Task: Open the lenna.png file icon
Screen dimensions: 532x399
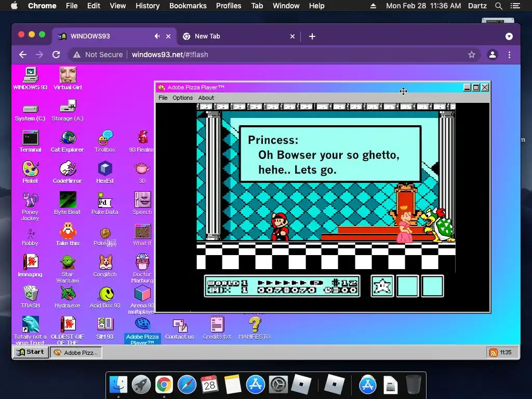Action: [30, 265]
